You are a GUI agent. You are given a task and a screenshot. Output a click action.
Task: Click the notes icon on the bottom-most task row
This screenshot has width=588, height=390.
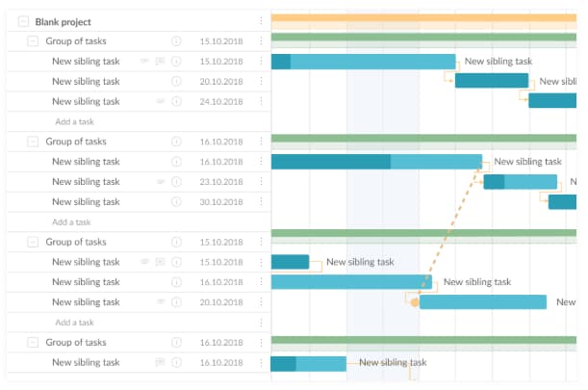161,363
